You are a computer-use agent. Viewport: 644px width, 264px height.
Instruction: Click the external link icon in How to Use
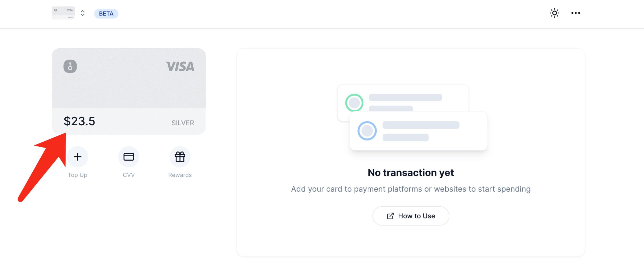(390, 216)
